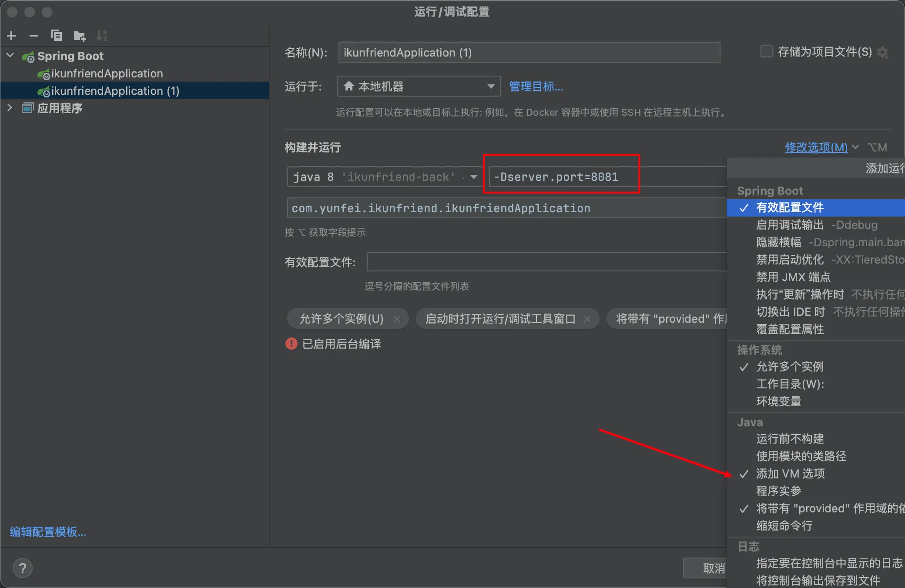The height and width of the screenshot is (588, 905).
Task: Choose 执行"更新"操作时 submenu
Action: (x=816, y=294)
